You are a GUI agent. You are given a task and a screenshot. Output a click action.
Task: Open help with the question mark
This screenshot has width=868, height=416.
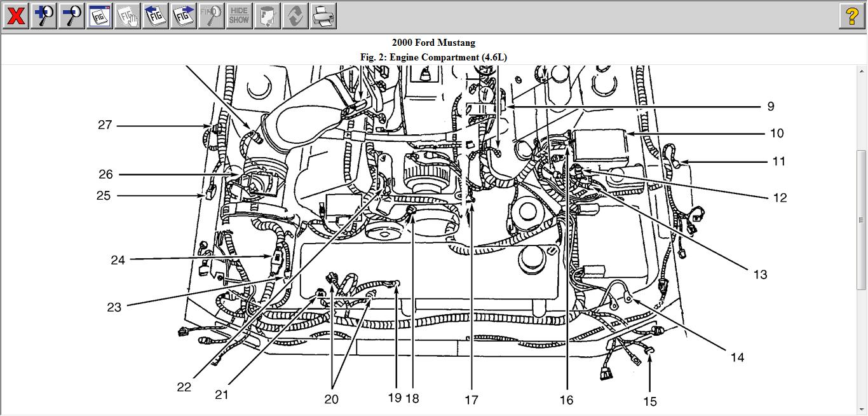852,16
